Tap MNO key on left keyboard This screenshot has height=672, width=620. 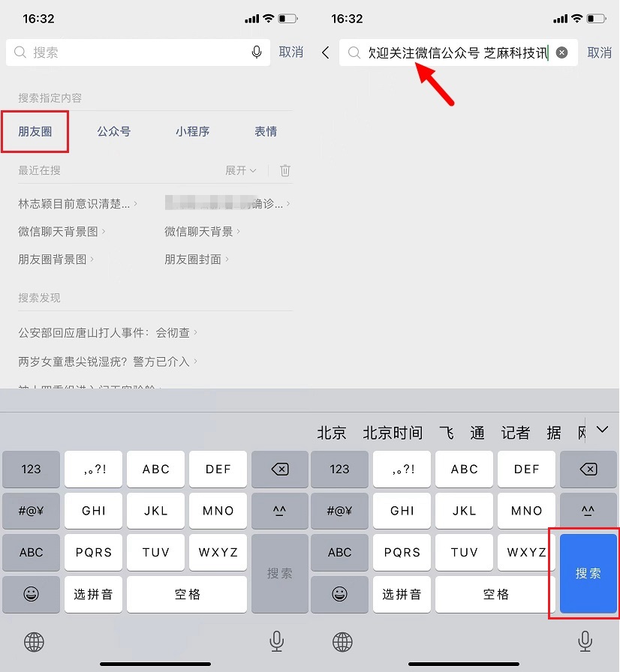[218, 511]
